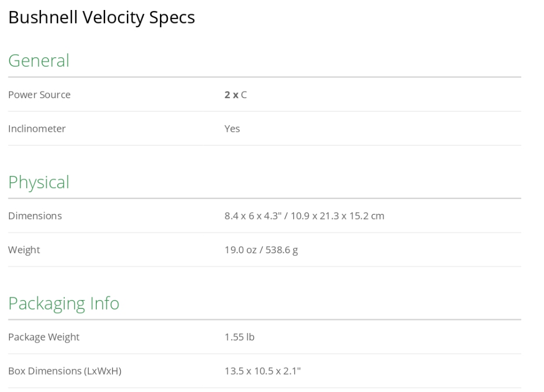Select the General section heading
544x392 pixels.
tap(38, 61)
